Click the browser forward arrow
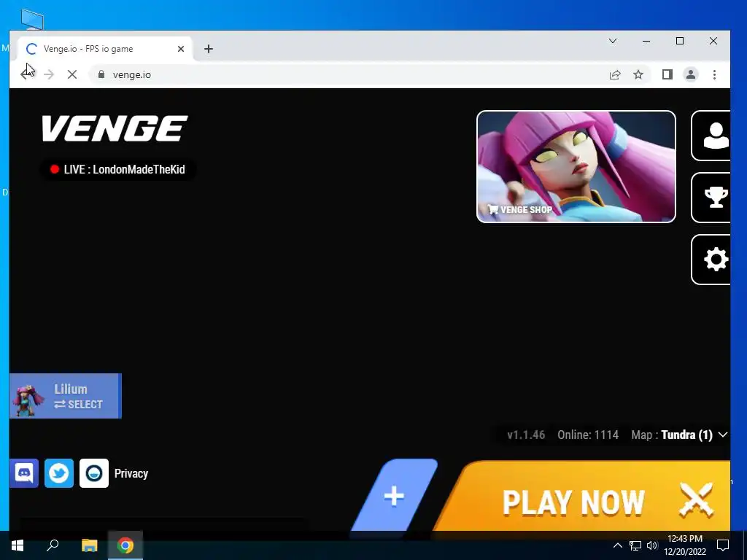Viewport: 747px width, 560px height. tap(49, 74)
